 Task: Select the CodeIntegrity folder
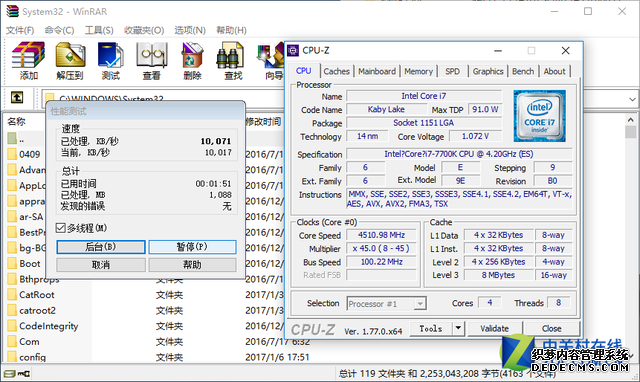43,326
